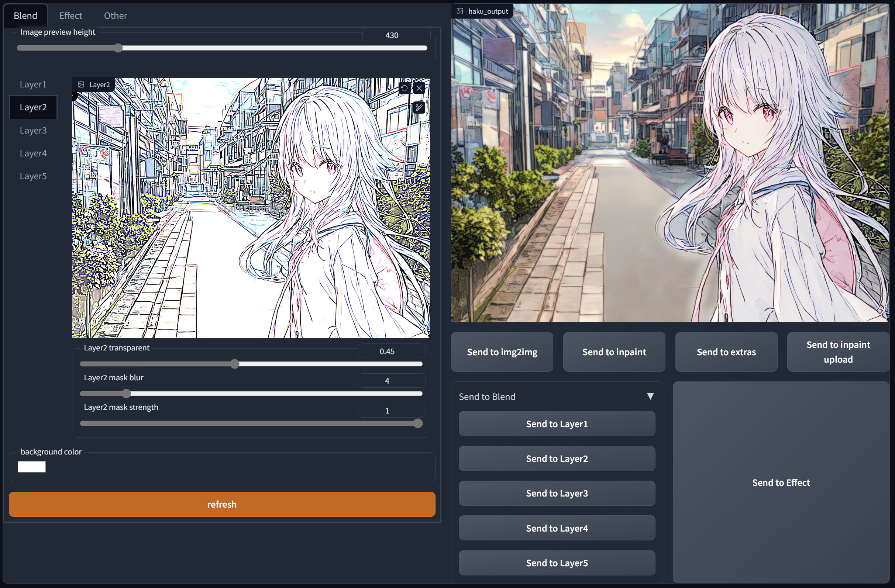Viewport: 895px width, 588px height.
Task: Click the haku_output result image
Action: (670, 163)
